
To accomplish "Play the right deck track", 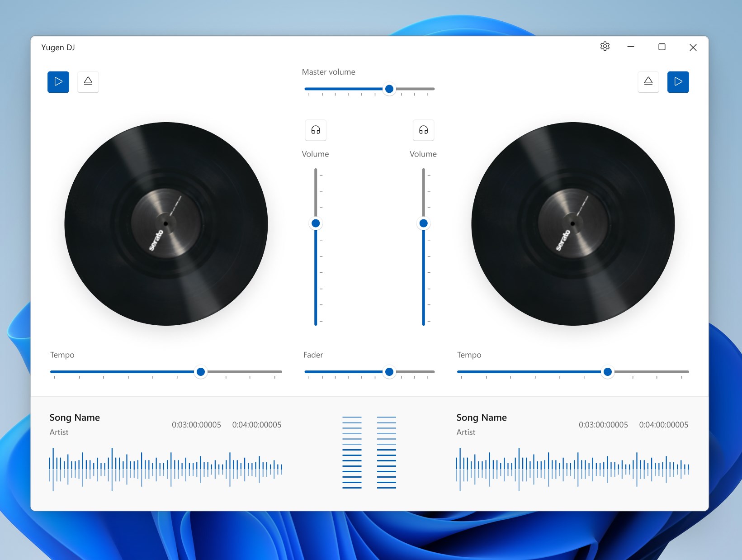I will coord(678,82).
